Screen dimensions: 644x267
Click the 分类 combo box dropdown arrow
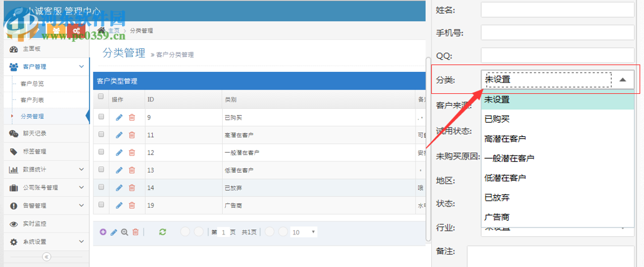[623, 79]
